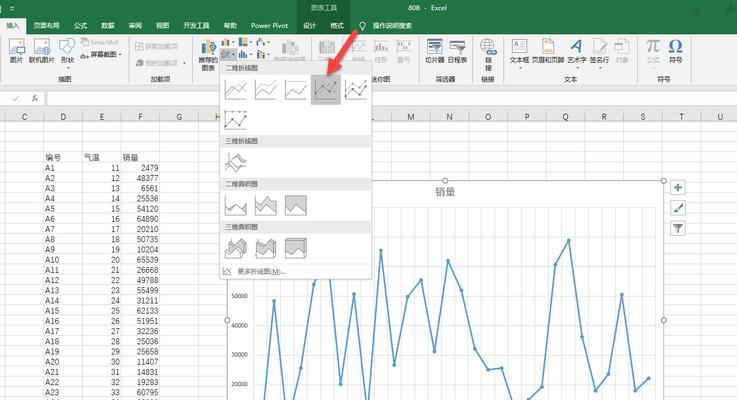Open the hierarchy chart insert dropdown
Image resolution: width=737 pixels, height=400 pixels.
click(245, 42)
